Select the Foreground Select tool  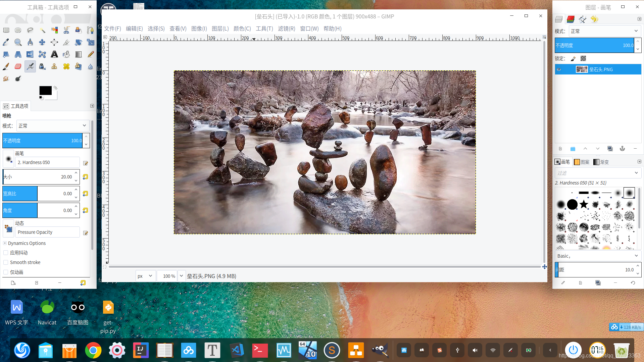[79, 30]
